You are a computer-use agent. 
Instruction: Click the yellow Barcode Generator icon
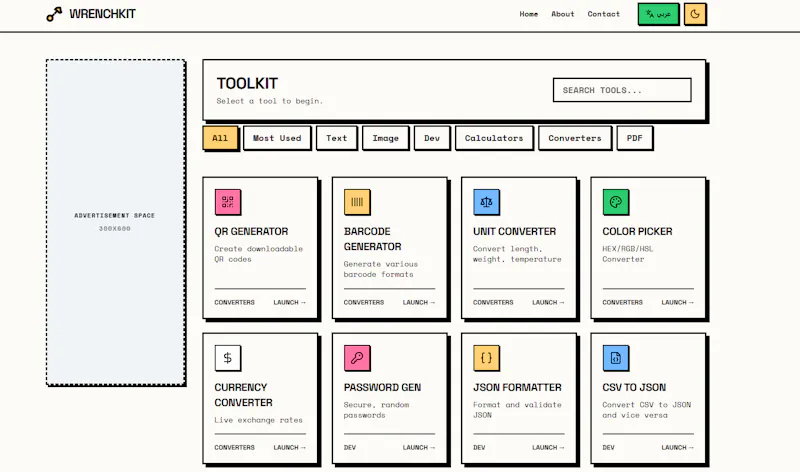pos(357,202)
